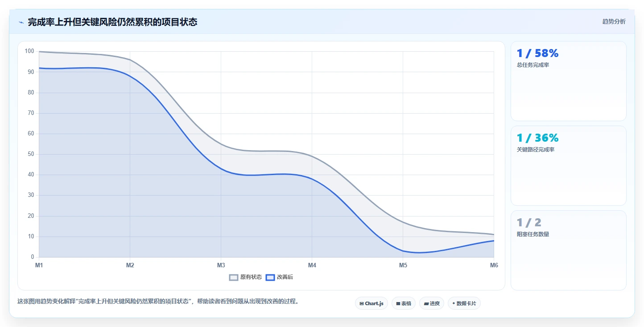
Task: Click the 1 / 2 value
Action: pos(529,223)
